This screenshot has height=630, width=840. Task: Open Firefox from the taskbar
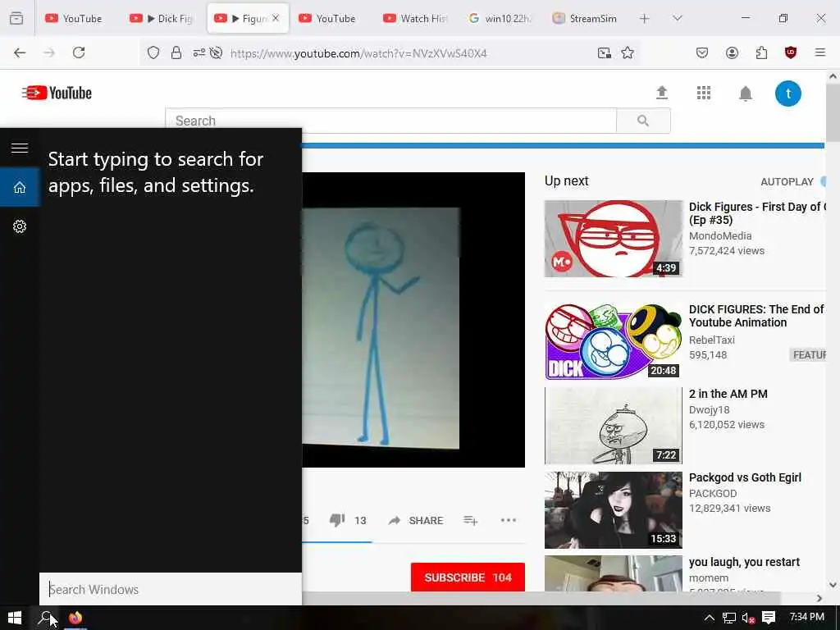[75, 618]
